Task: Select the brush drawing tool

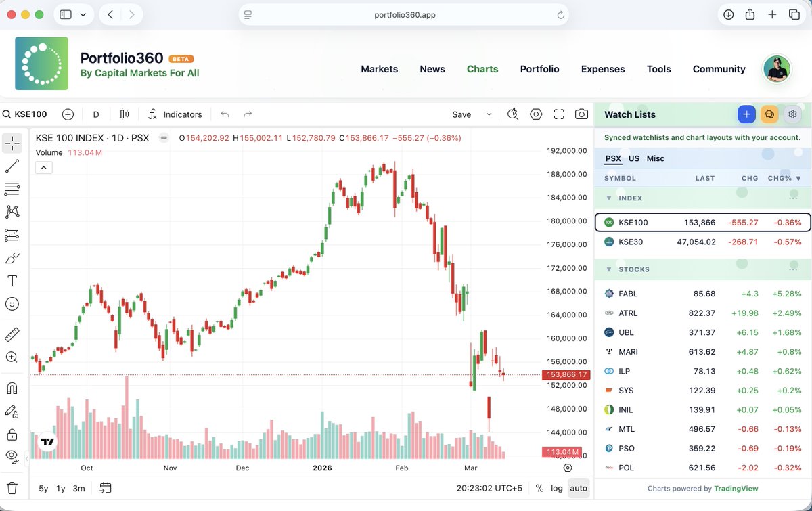Action: (12, 258)
